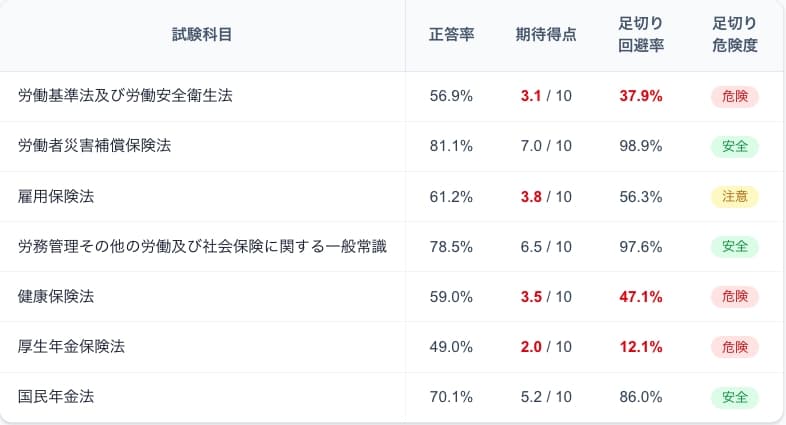Click the 雇用保険法 subject name

[56, 196]
